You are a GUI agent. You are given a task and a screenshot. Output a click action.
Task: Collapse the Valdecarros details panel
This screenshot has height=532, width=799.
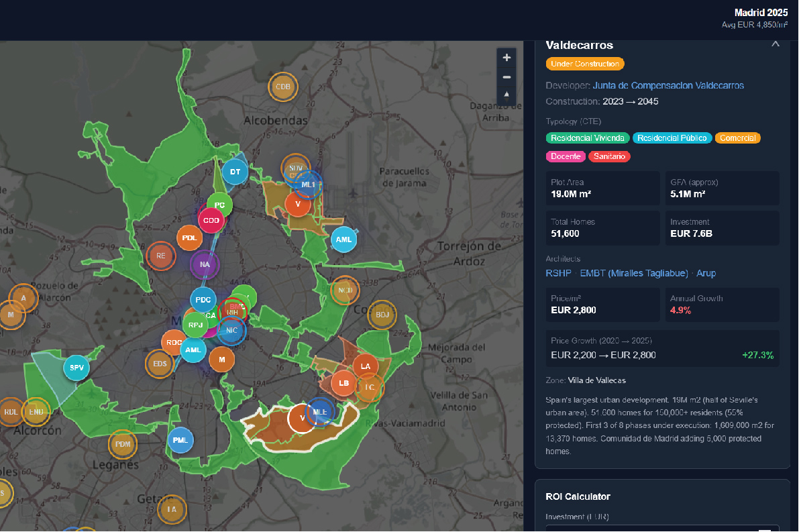pos(776,44)
